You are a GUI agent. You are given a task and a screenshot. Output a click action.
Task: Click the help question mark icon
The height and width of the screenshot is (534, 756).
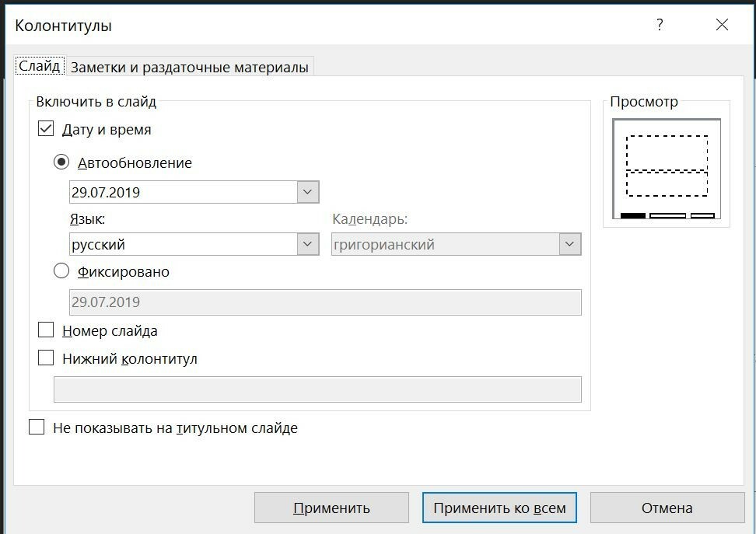(660, 25)
